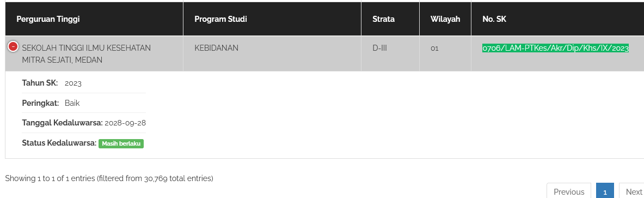Viewport: 644px width, 198px height.
Task: Click the Peringkat Baik detail row
Action: [x=84, y=103]
